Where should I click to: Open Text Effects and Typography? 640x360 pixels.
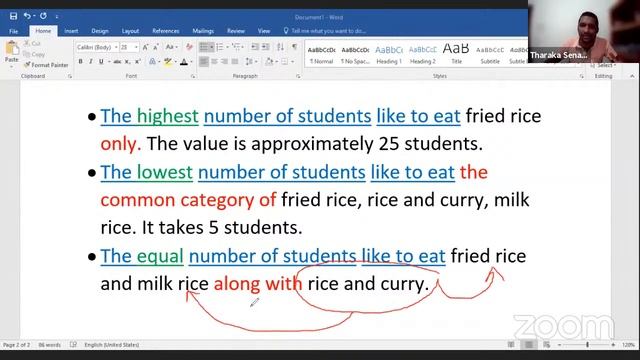[152, 62]
